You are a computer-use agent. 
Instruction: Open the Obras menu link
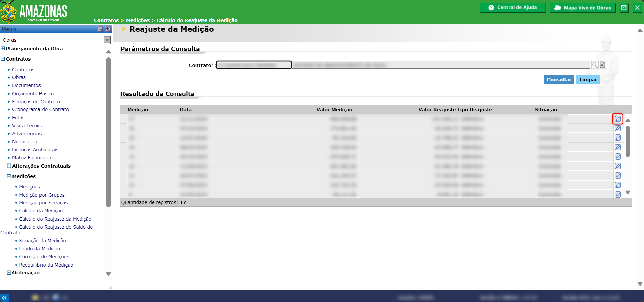pos(19,77)
